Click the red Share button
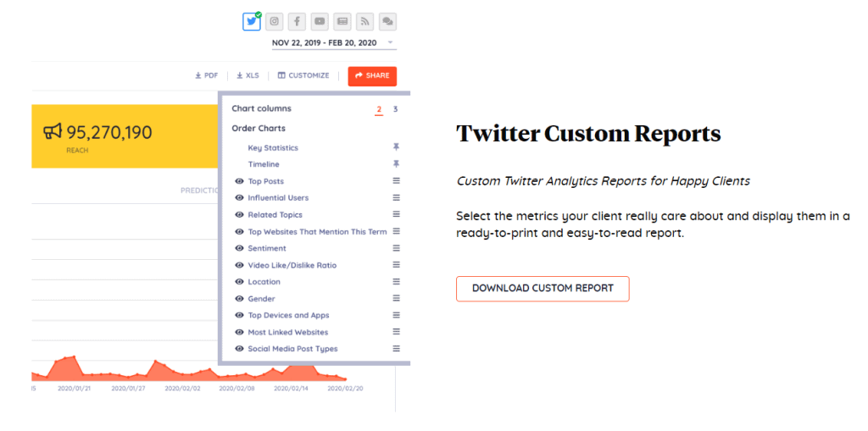868x431 pixels. 373,76
